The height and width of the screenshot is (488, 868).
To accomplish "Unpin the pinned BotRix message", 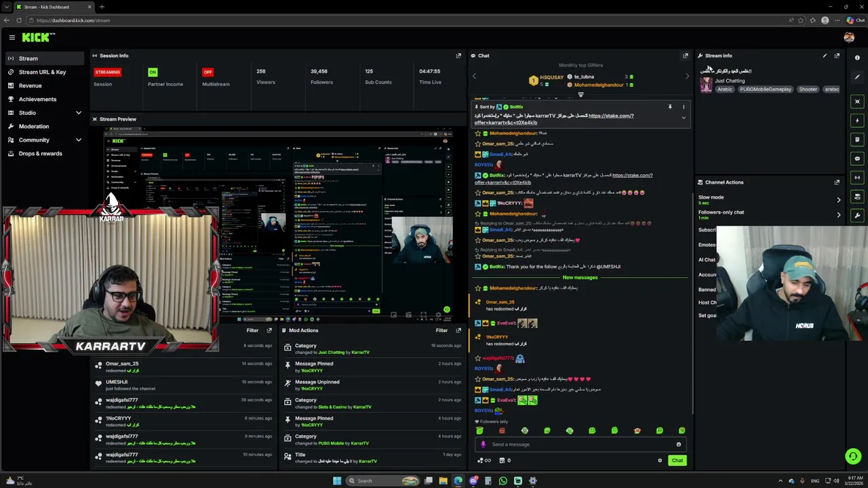I will [x=670, y=107].
